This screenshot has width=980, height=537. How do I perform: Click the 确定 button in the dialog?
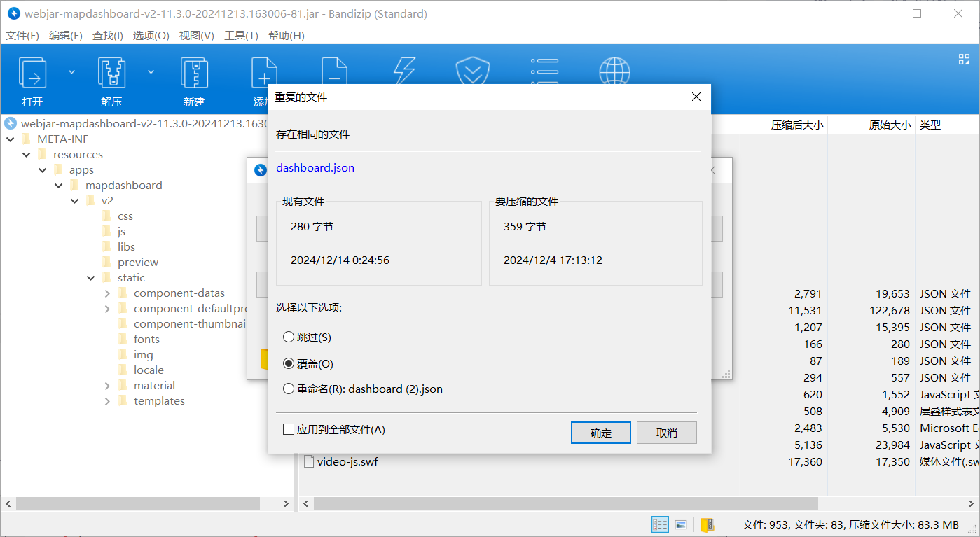click(600, 432)
